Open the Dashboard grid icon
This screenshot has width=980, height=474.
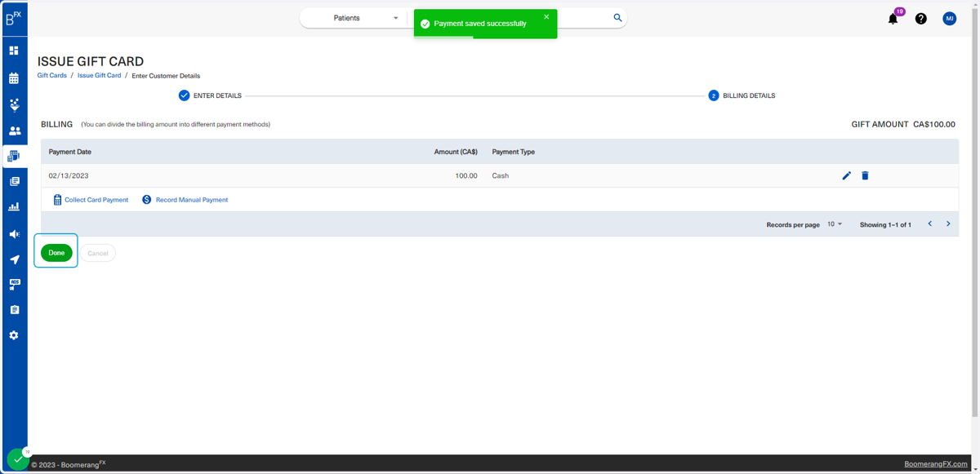click(14, 51)
